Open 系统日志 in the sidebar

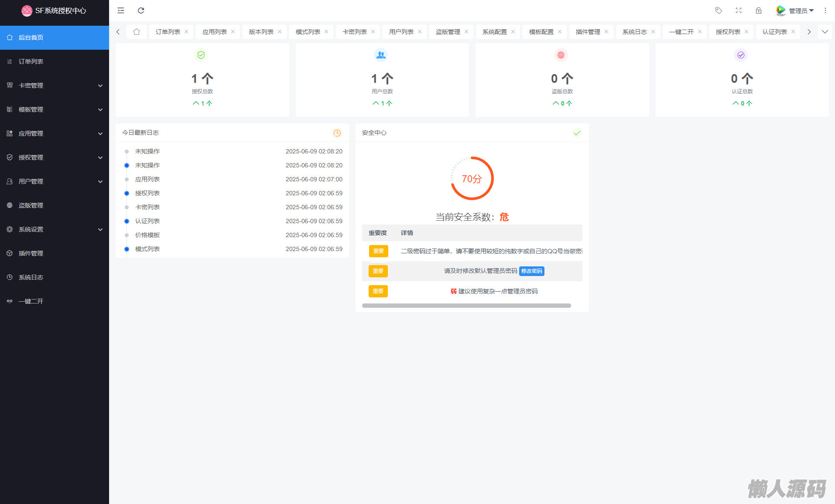pos(31,277)
